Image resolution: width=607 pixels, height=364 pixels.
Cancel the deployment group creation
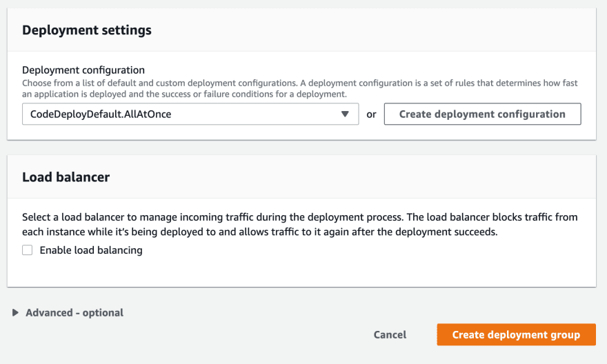tap(390, 334)
